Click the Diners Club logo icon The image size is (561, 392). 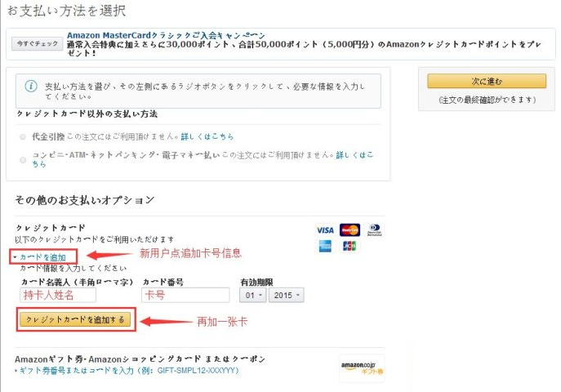pyautogui.click(x=375, y=229)
